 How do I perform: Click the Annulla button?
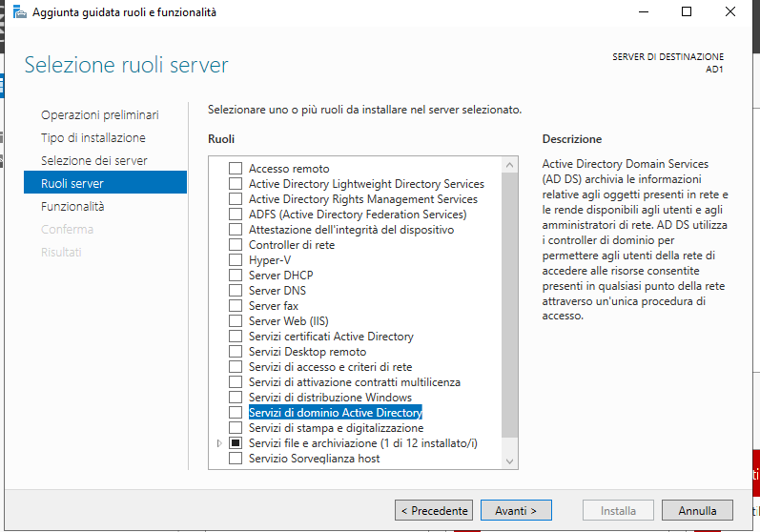coord(697,510)
